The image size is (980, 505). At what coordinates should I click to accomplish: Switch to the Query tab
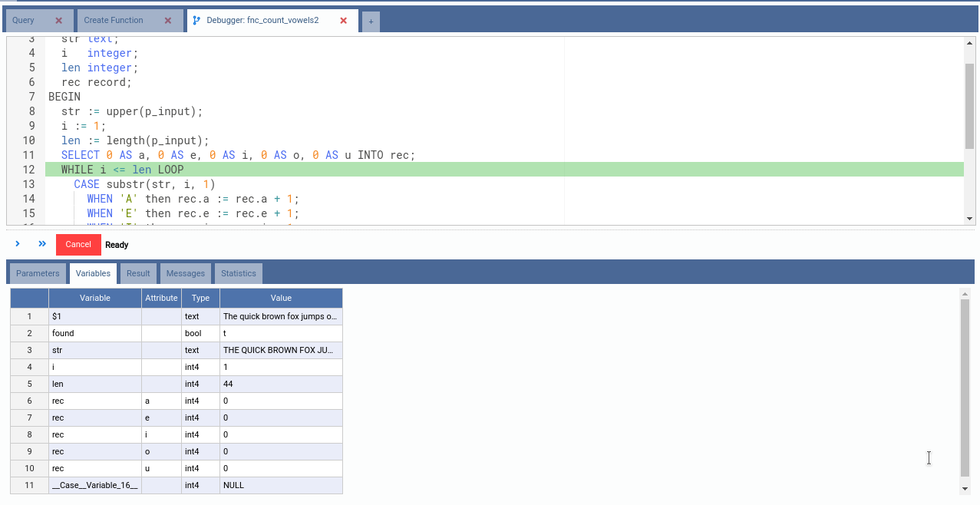coord(24,21)
